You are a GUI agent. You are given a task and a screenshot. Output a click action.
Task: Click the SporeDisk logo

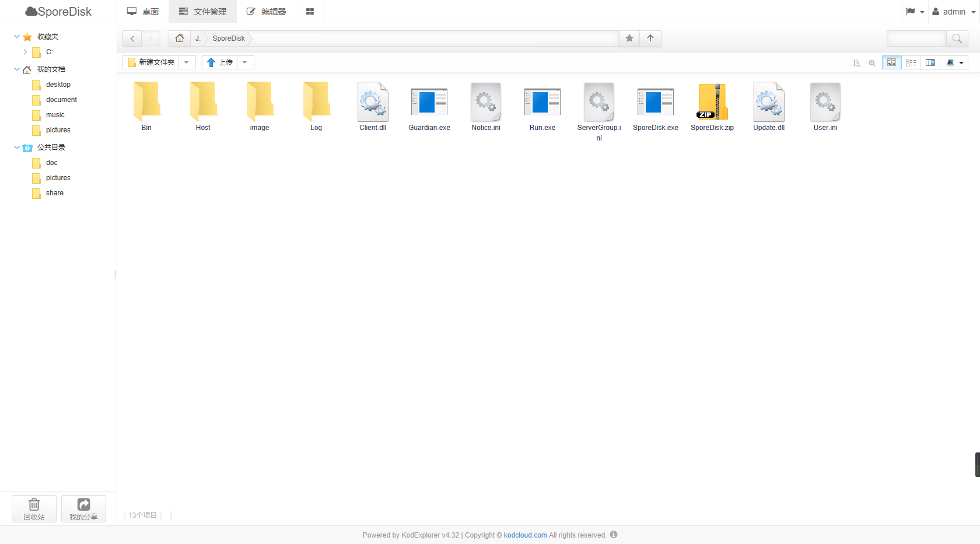tap(58, 12)
